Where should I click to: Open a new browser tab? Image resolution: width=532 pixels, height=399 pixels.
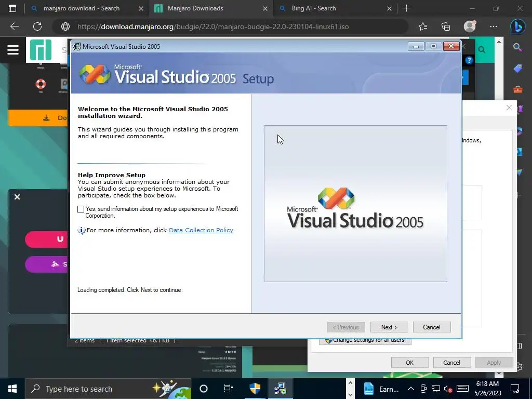[406, 8]
